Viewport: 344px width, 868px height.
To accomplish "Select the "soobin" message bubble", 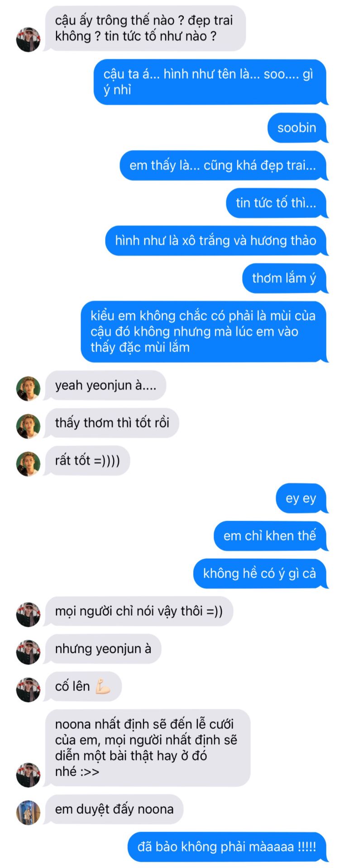I will (x=297, y=127).
